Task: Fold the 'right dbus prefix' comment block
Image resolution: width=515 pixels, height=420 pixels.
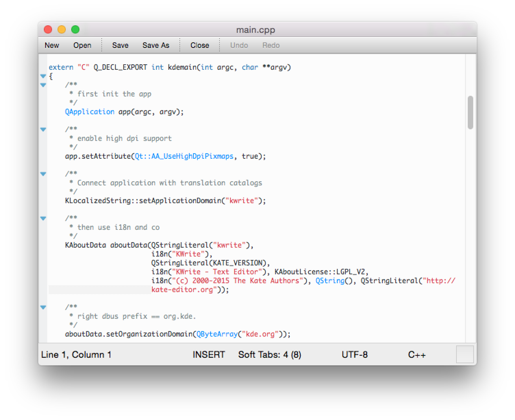Action: (x=43, y=307)
